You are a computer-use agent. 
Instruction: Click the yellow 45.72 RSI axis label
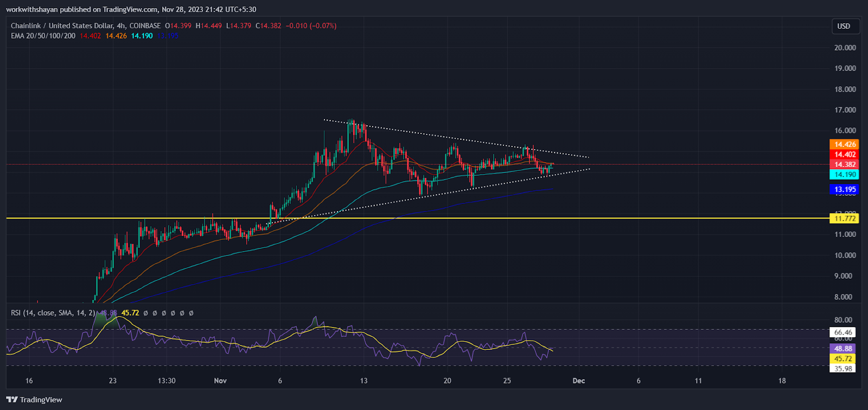tap(843, 358)
